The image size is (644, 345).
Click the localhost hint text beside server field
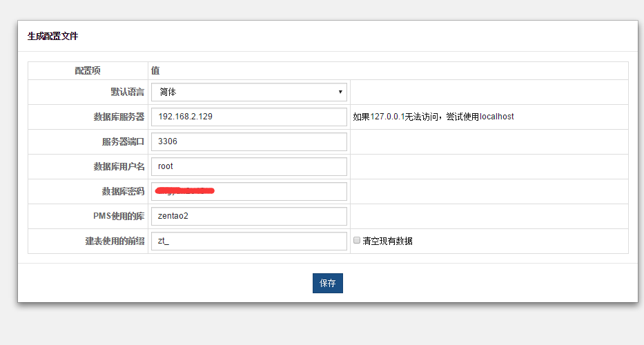(496, 117)
